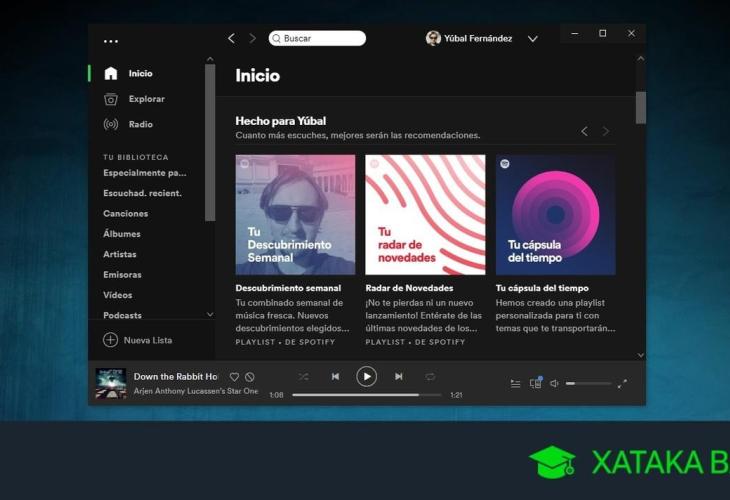Go back to previous track
This screenshot has height=500, width=730.
(335, 377)
